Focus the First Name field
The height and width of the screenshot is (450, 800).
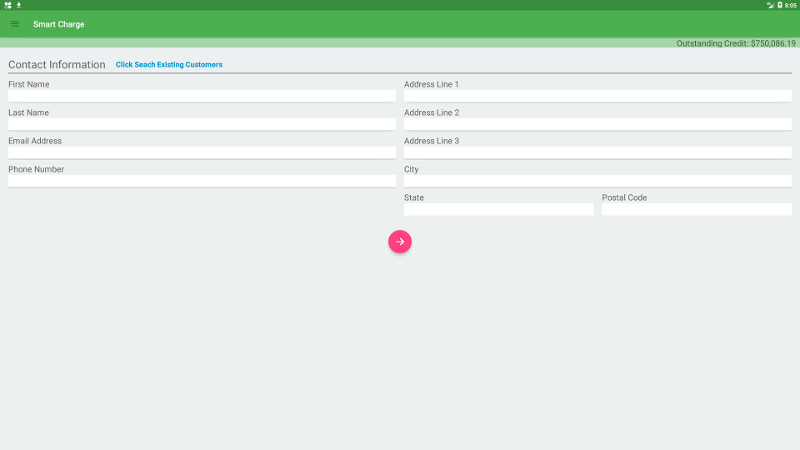(x=202, y=96)
